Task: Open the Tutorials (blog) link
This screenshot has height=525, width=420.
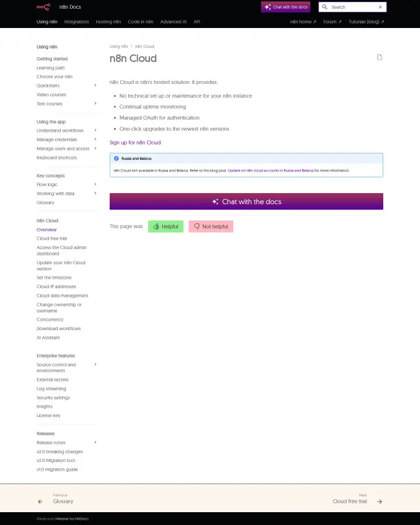Action: click(x=366, y=22)
